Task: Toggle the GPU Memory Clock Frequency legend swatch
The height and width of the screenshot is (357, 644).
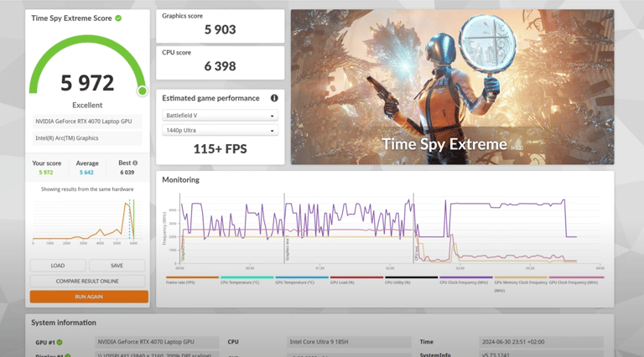Action: pyautogui.click(x=521, y=277)
